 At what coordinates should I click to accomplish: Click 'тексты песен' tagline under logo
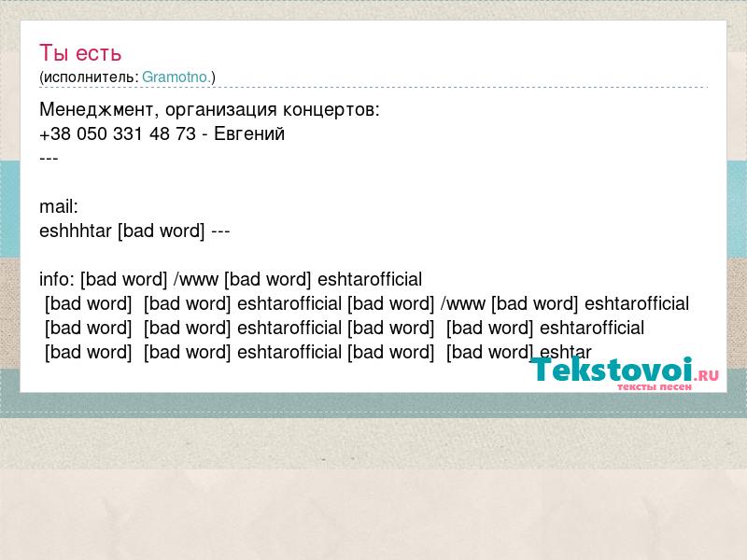tap(655, 387)
